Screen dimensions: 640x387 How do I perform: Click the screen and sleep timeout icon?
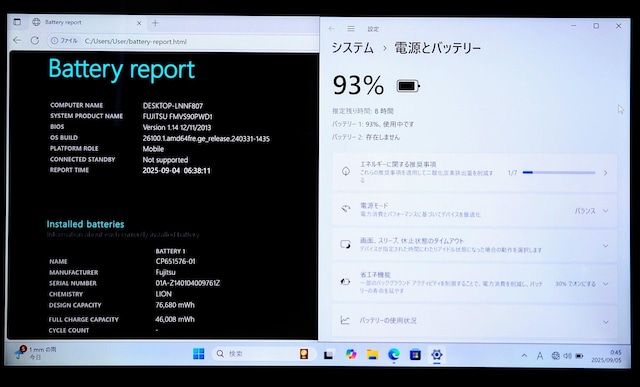coord(345,245)
